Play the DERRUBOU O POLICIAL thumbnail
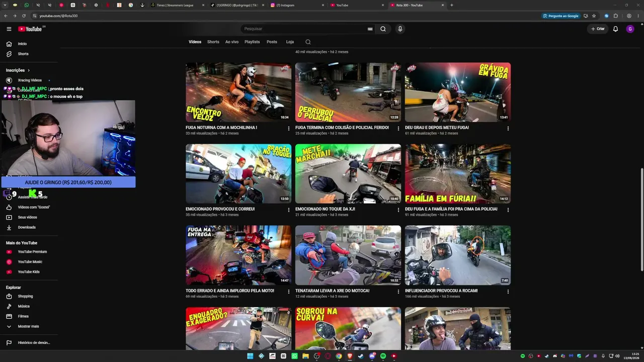Viewport: 644px width, 362px height. [x=348, y=92]
